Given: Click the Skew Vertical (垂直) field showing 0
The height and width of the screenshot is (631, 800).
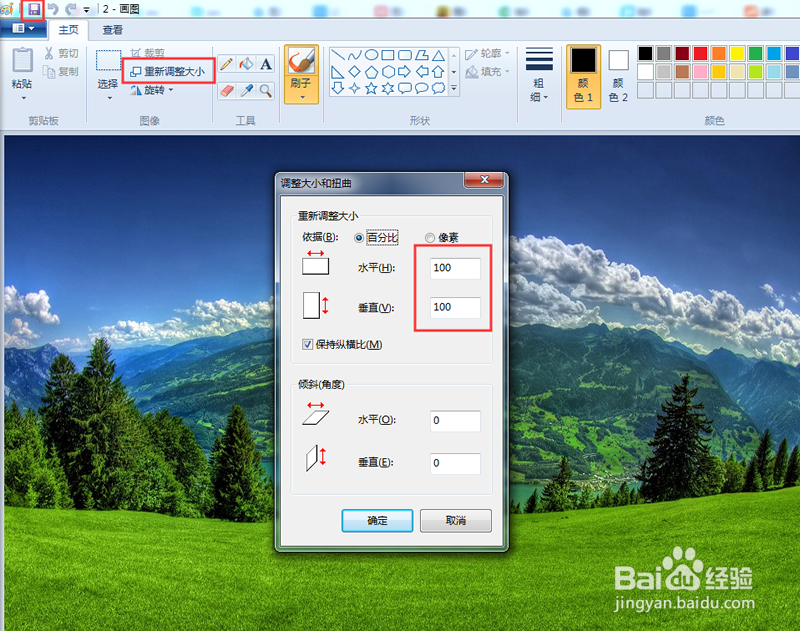Looking at the screenshot, I should click(455, 464).
